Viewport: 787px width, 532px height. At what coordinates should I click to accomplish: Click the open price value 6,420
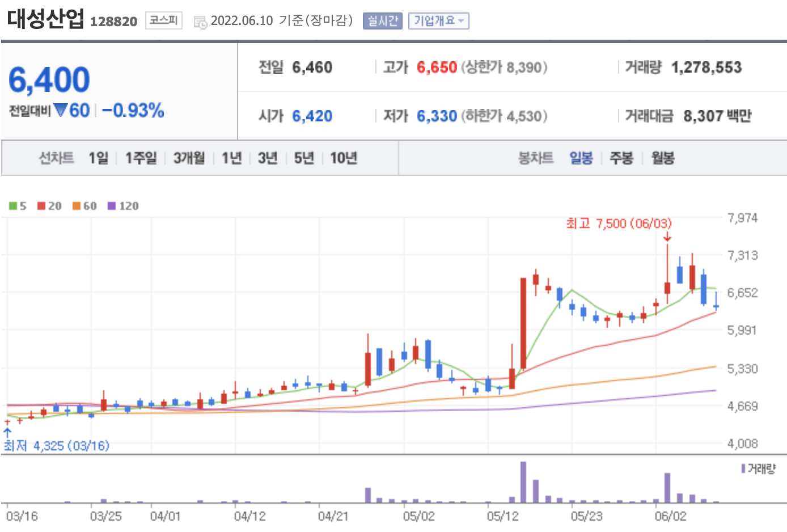[312, 116]
